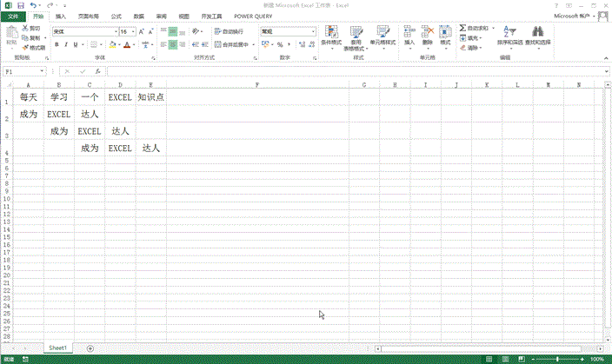Open the 文件 (File) menu button

13,16
